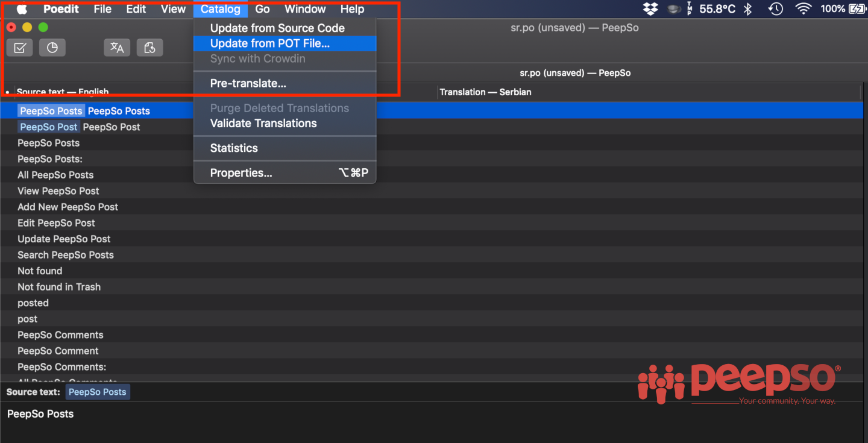Open the File menu

[x=102, y=9]
